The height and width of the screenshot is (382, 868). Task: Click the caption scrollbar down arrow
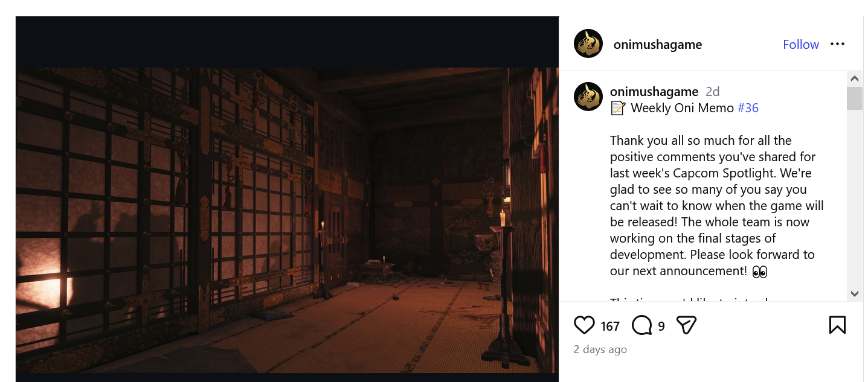854,294
